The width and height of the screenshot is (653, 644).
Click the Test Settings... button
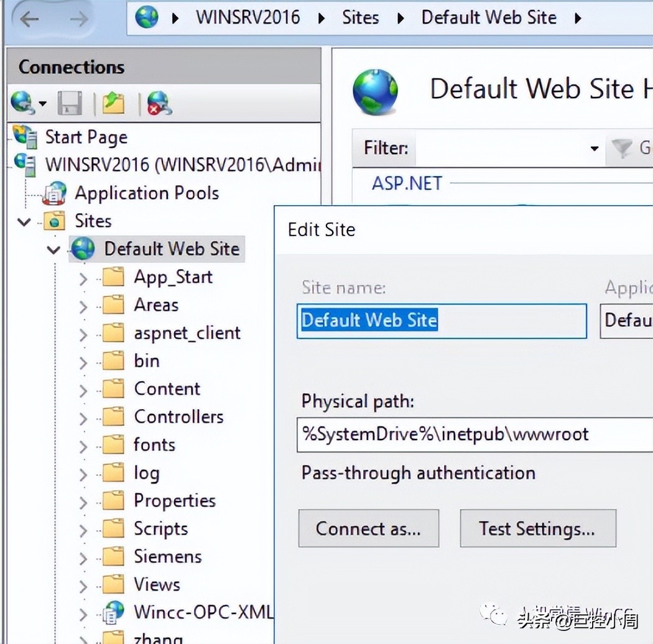pos(538,528)
